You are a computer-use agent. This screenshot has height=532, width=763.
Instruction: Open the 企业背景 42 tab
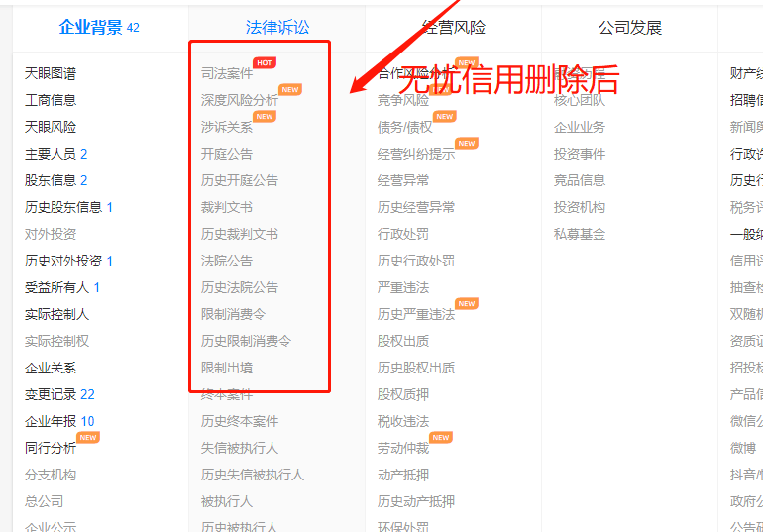click(99, 27)
